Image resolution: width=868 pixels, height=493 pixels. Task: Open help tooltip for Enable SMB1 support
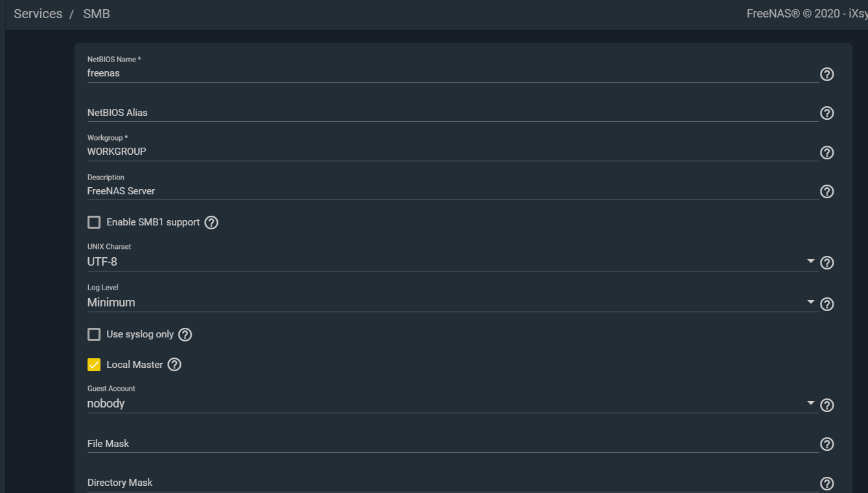(x=211, y=223)
